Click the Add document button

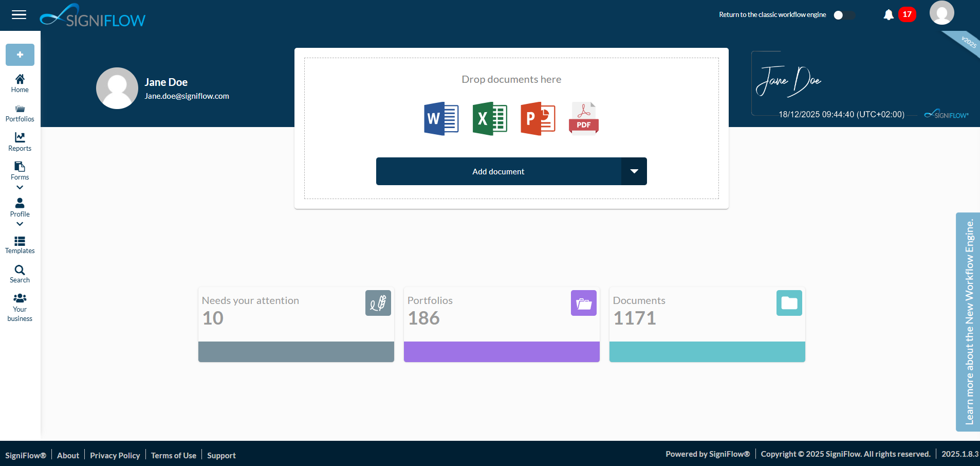coord(498,171)
